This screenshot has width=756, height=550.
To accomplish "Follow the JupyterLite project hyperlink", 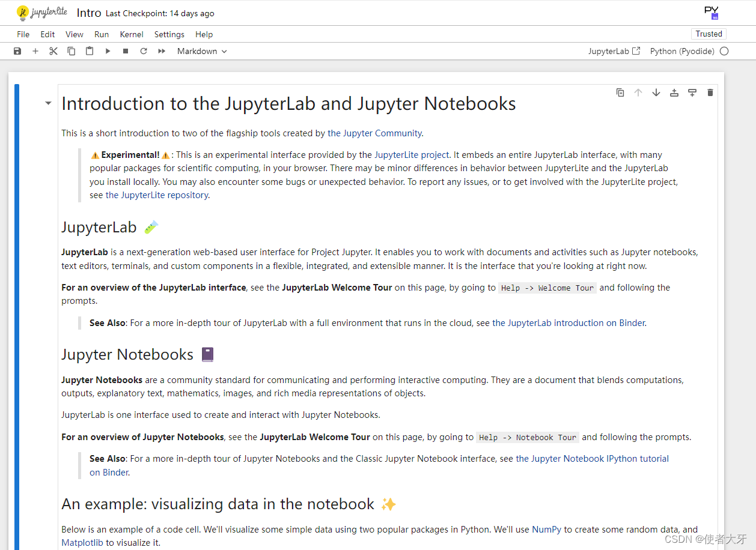I will [x=411, y=154].
